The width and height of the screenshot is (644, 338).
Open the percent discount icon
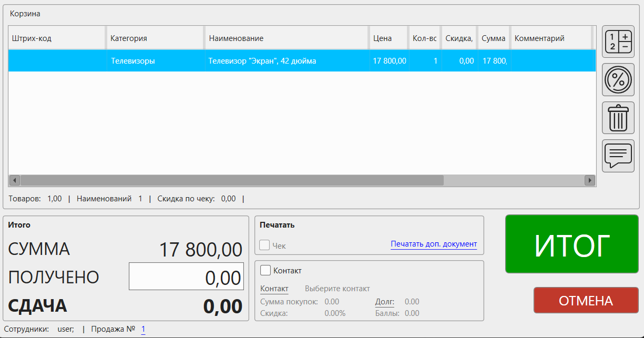(x=618, y=80)
